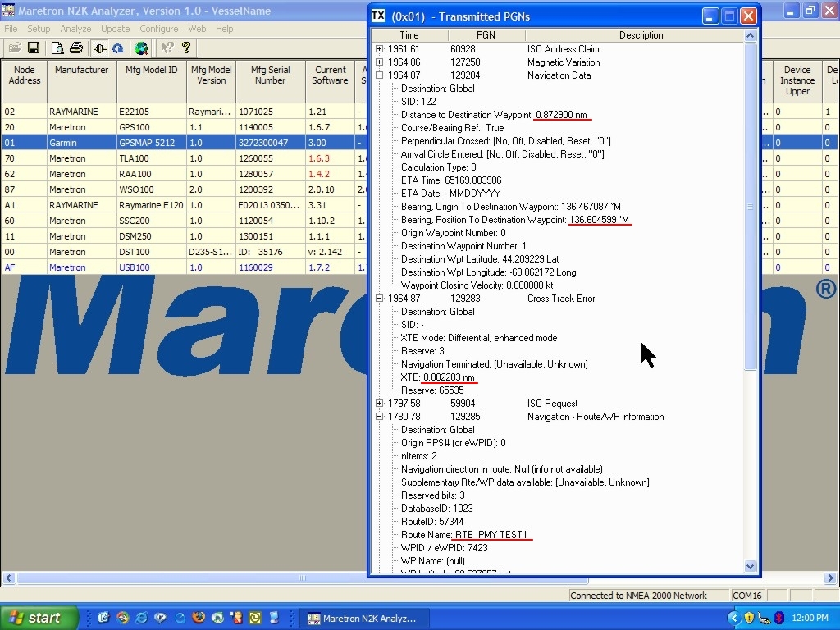Viewport: 840px width, 630px height.
Task: Toggle the network connection toolbar icon
Action: tap(99, 48)
